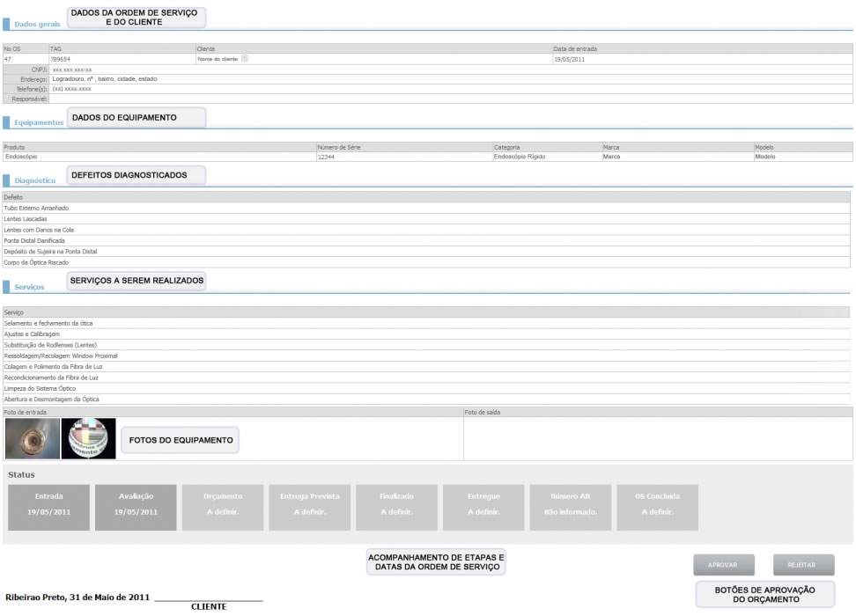
Task: Click the Orçamento status box
Action: coord(223,507)
